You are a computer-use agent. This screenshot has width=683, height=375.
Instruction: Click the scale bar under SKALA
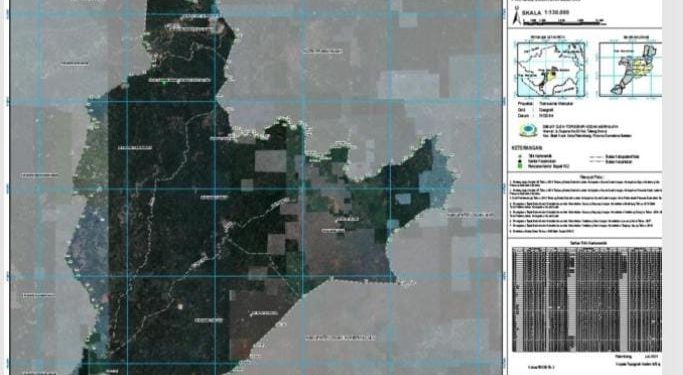pyautogui.click(x=564, y=21)
